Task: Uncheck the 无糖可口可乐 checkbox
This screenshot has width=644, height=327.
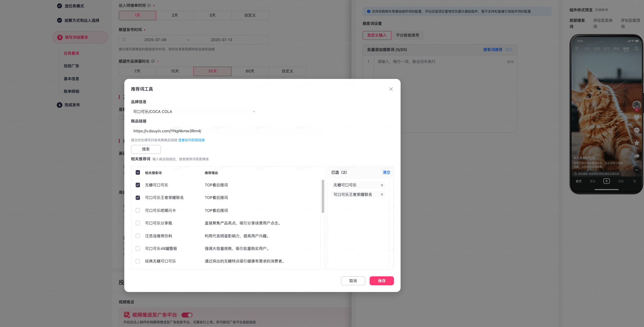Action: point(138,185)
